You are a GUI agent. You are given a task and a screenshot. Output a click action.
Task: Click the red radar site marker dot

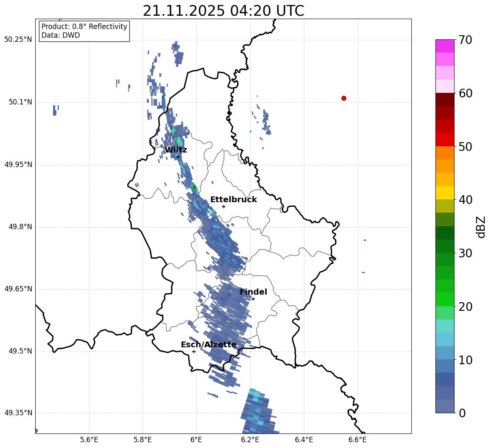[344, 98]
